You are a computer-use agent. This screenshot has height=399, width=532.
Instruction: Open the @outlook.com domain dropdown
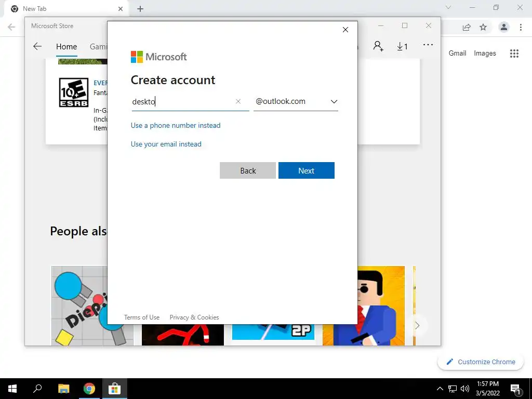click(x=296, y=101)
